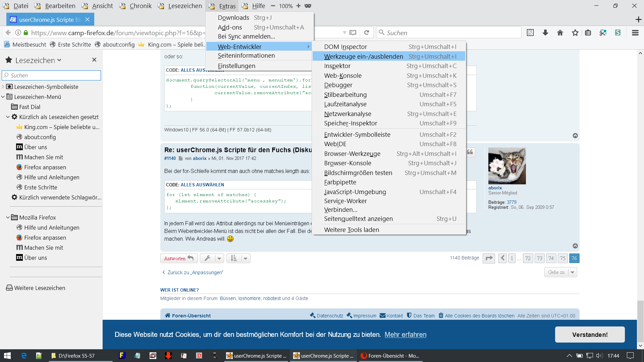Click the reload page icon
Screen dimensions: 644x362
[367, 33]
